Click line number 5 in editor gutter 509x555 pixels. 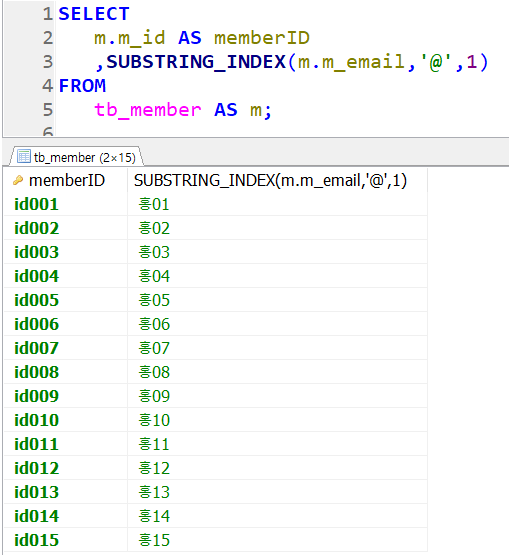click(x=48, y=110)
